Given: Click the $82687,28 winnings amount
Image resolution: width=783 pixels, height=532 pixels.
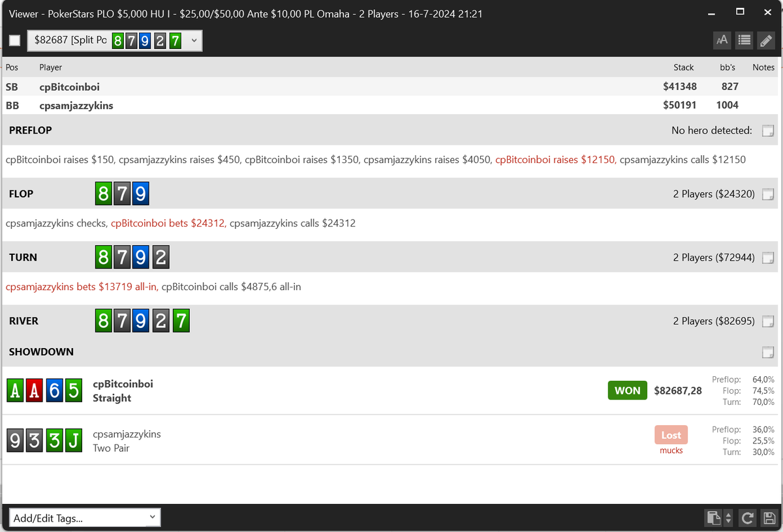Looking at the screenshot, I should click(x=678, y=391).
